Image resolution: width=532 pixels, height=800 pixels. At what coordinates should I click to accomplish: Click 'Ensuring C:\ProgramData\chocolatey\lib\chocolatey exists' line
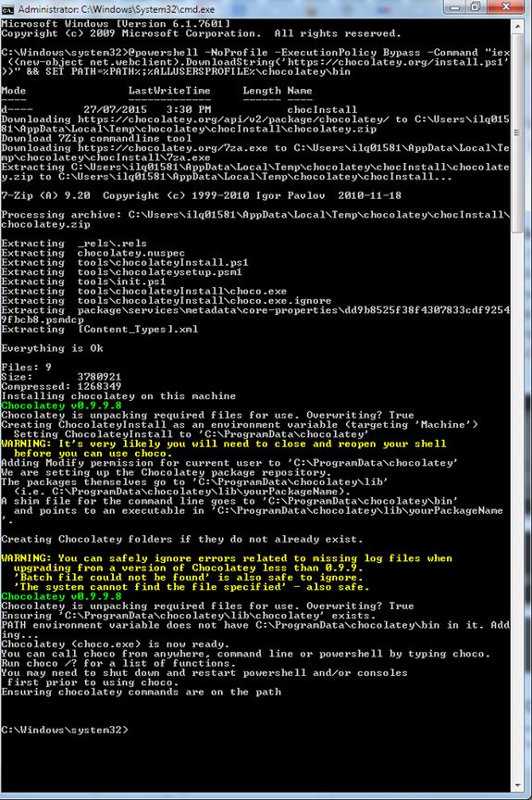(189, 616)
